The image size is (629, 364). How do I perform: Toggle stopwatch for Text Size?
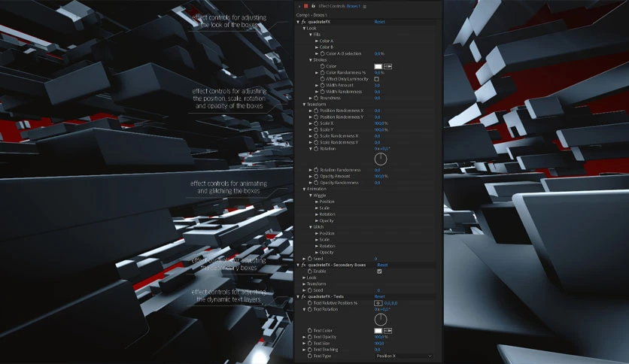(310, 344)
